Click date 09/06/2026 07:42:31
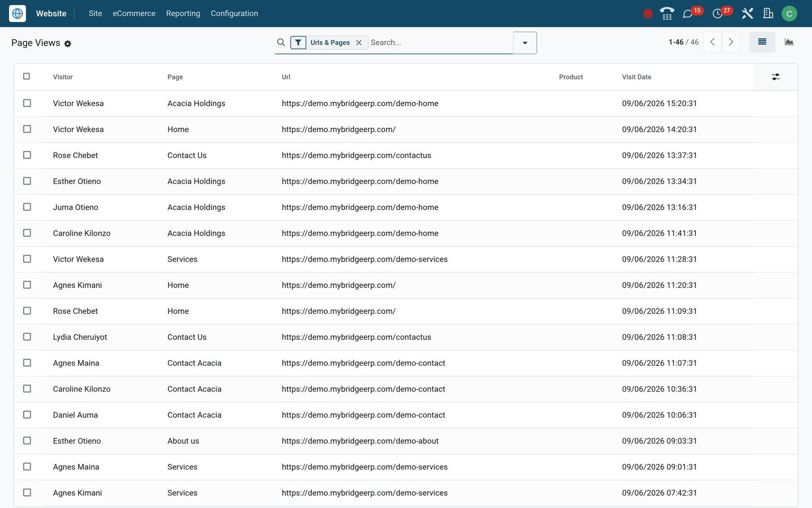812x508 pixels. [x=659, y=493]
